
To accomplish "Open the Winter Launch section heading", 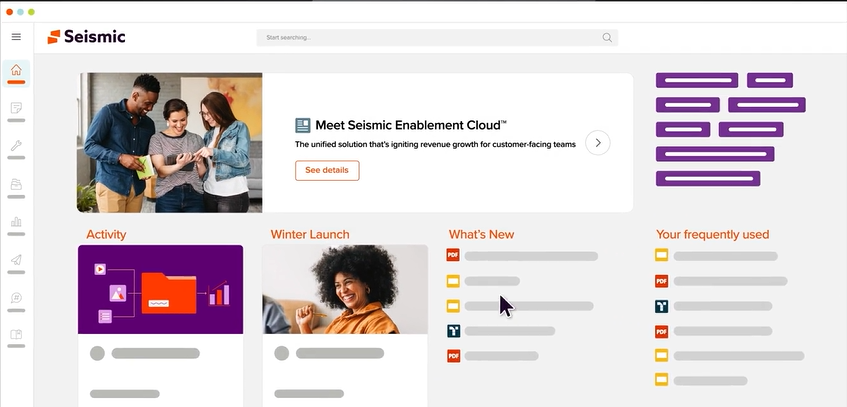I will click(310, 235).
